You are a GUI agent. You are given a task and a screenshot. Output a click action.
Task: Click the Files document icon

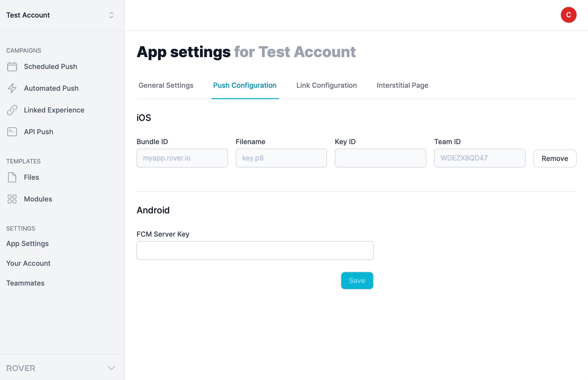click(12, 177)
